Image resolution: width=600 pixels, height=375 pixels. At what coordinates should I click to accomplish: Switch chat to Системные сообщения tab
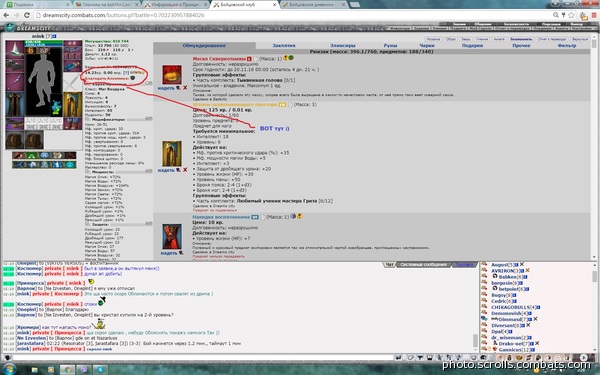click(424, 265)
